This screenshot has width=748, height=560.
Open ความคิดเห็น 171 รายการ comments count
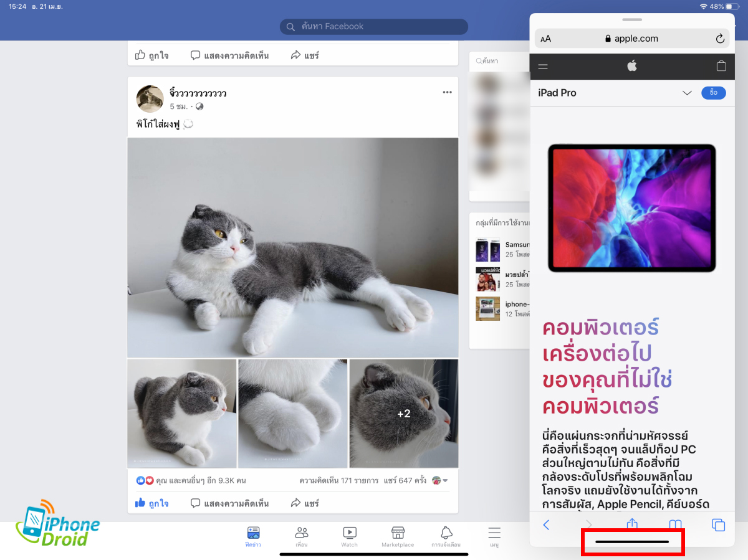[339, 480]
